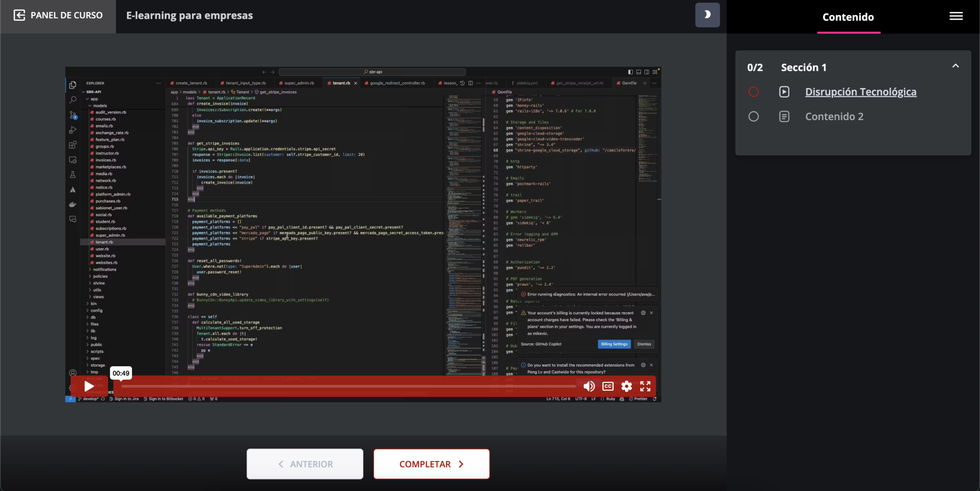980x491 pixels.
Task: Open the hamburger menu in the sidebar header
Action: pos(956,16)
